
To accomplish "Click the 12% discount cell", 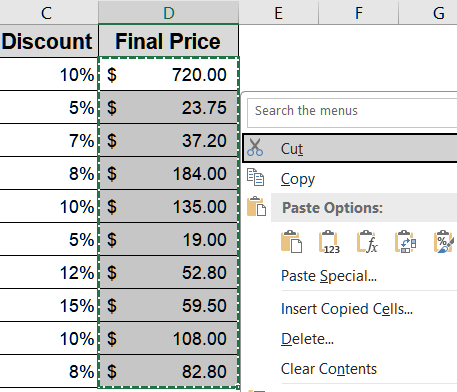I will coord(49,272).
